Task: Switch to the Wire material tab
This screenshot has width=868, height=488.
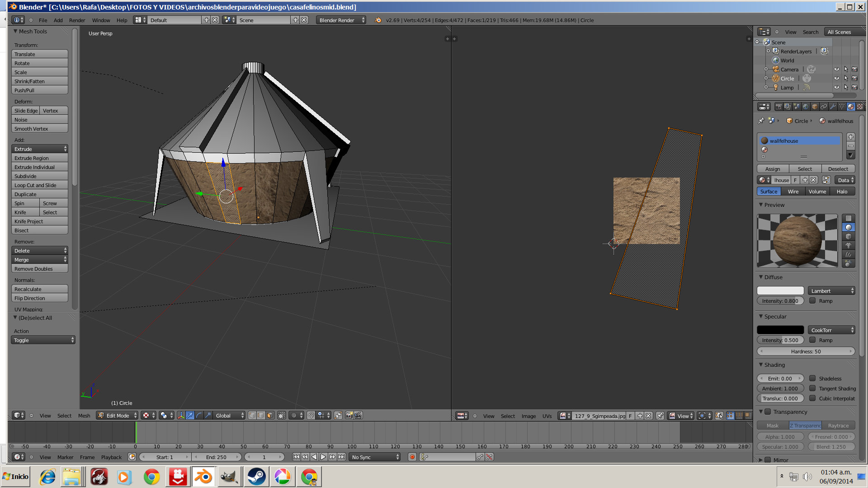Action: [x=793, y=192]
